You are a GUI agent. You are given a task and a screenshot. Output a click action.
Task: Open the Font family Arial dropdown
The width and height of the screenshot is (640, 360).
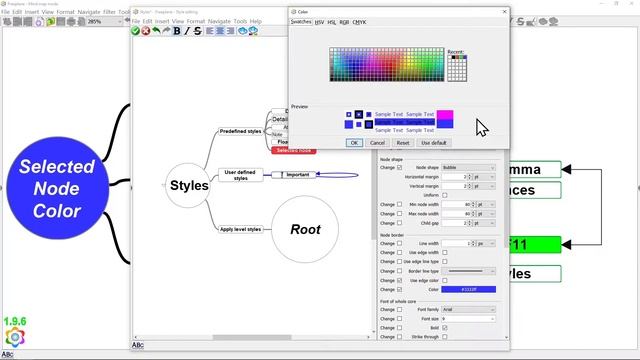pyautogui.click(x=469, y=309)
